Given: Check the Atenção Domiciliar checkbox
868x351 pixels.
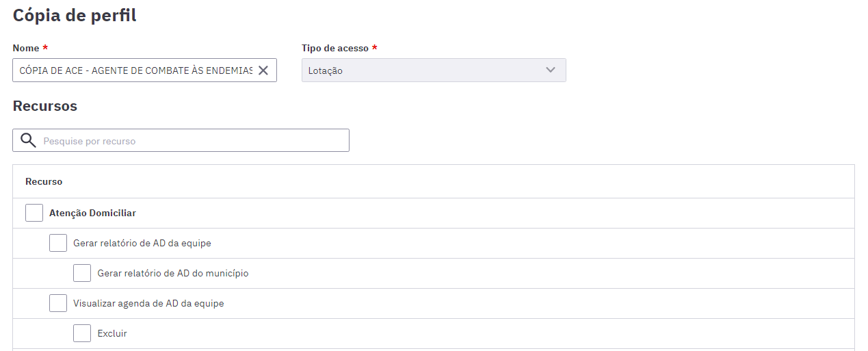Looking at the screenshot, I should click(34, 213).
